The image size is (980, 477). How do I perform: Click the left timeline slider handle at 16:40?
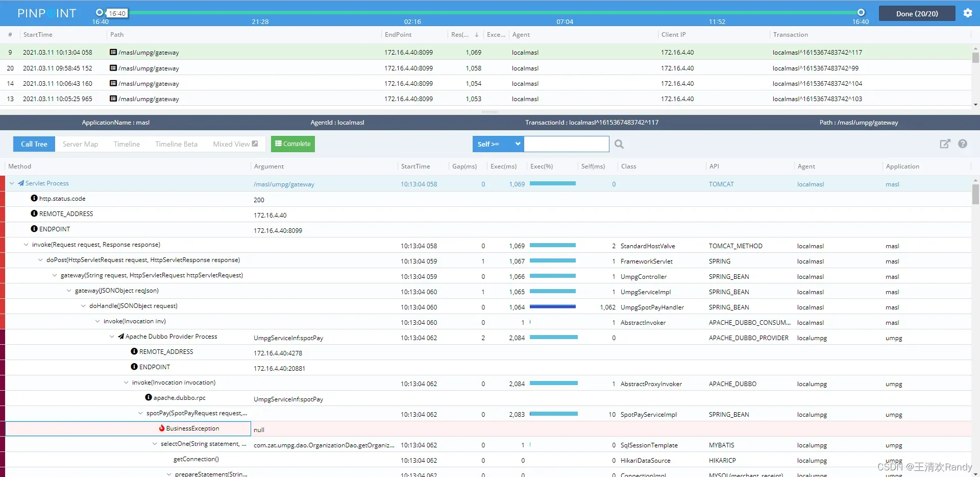pyautogui.click(x=100, y=12)
